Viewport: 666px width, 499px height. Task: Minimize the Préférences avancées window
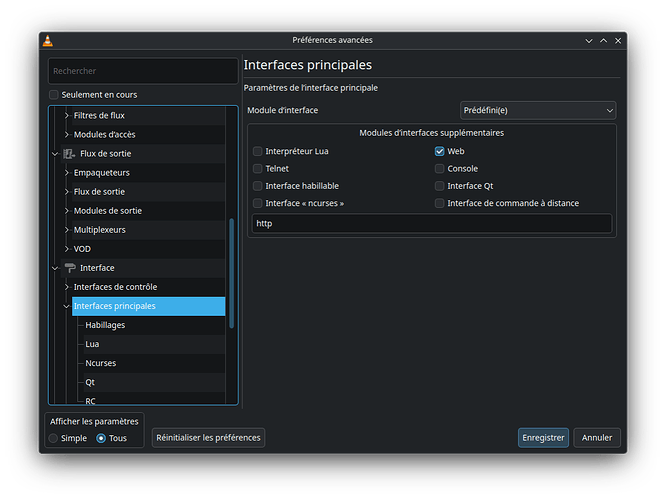(x=589, y=41)
